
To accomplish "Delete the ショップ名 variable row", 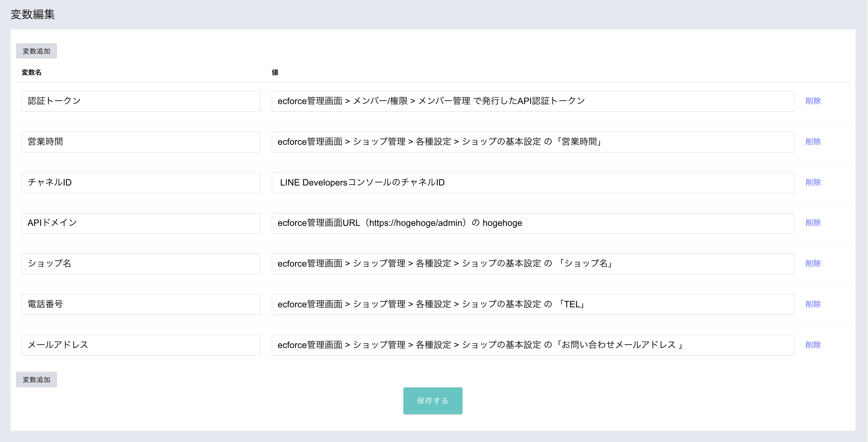I will (x=813, y=263).
